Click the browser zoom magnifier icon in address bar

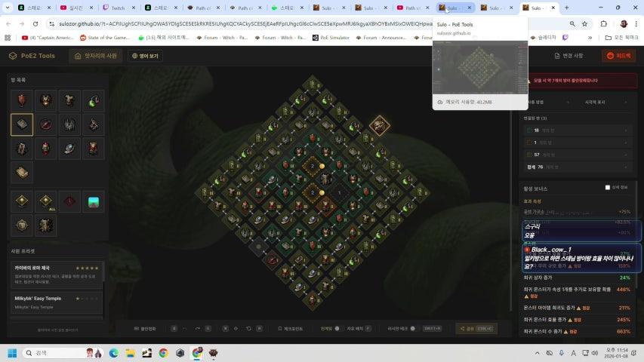point(572,24)
